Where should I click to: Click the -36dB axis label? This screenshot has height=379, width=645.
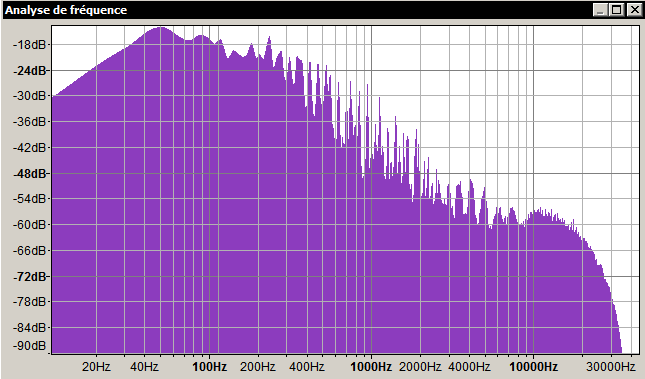coord(30,122)
